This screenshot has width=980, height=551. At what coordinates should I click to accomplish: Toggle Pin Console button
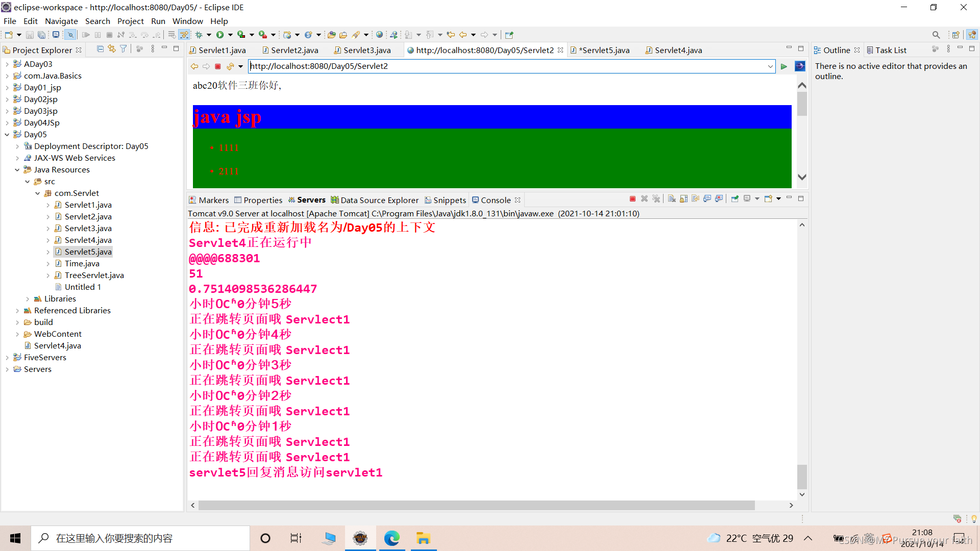(x=735, y=199)
